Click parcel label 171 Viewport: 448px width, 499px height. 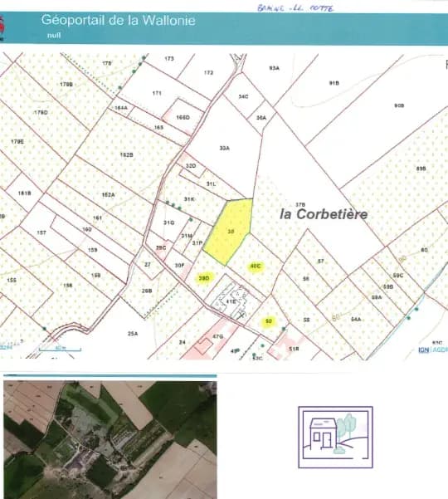[157, 93]
